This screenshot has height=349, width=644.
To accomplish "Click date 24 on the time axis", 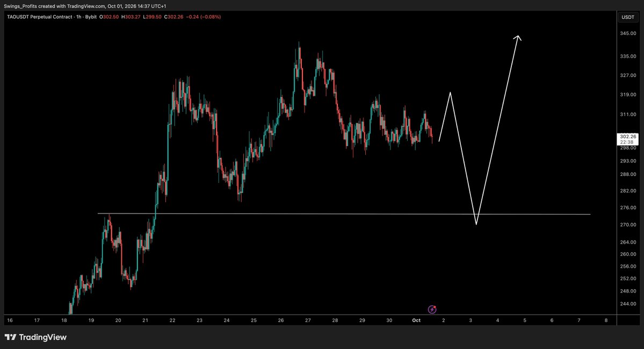I will pos(227,320).
